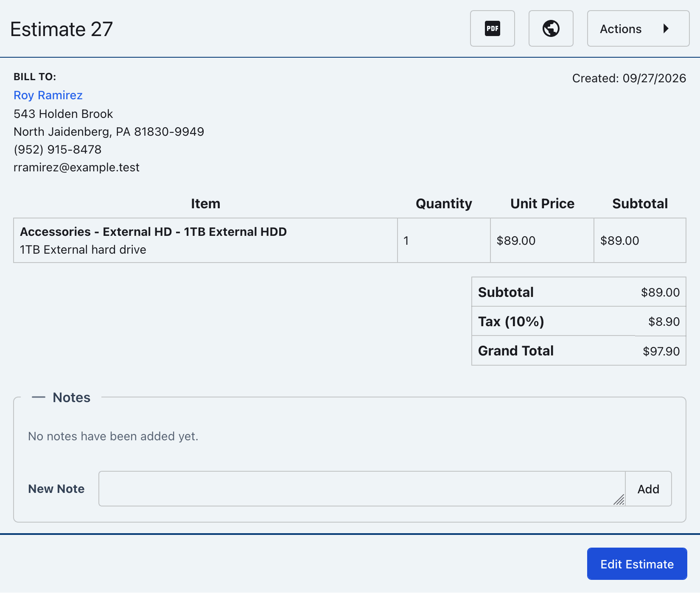This screenshot has width=700, height=593.
Task: Select 'No notes have been added yet.'
Action: 113,436
